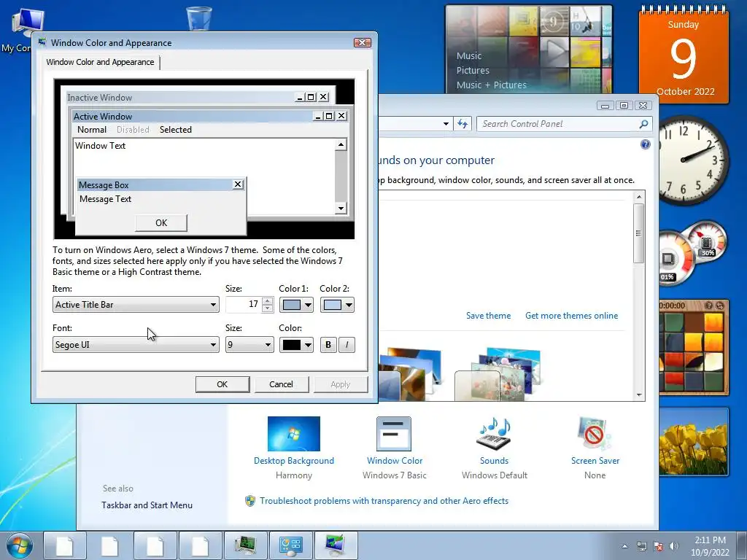
Task: Open the first blank document taskbar button
Action: [x=65, y=545]
